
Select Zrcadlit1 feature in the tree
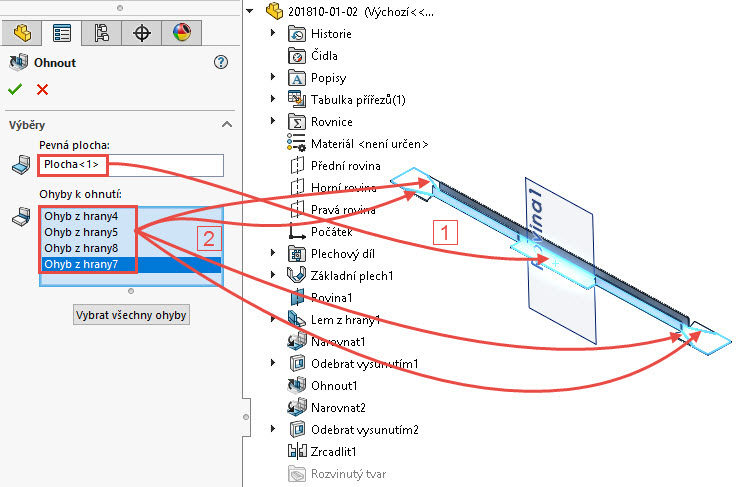point(333,452)
